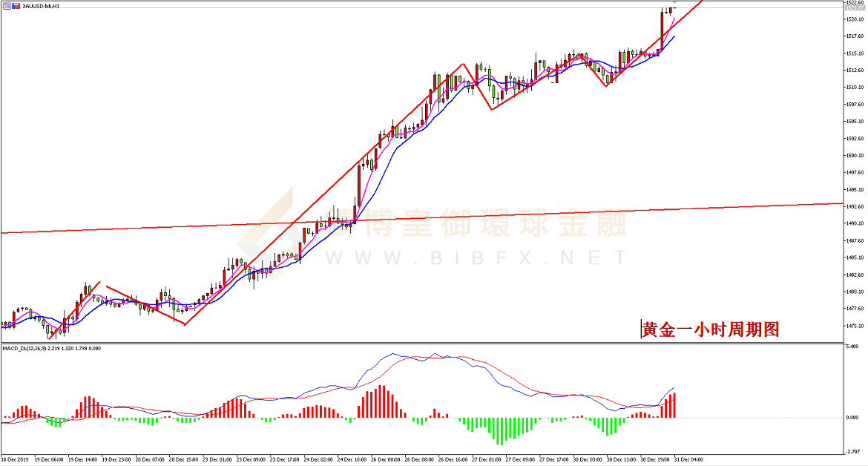Click the MACD scale value -2.707

[853, 450]
